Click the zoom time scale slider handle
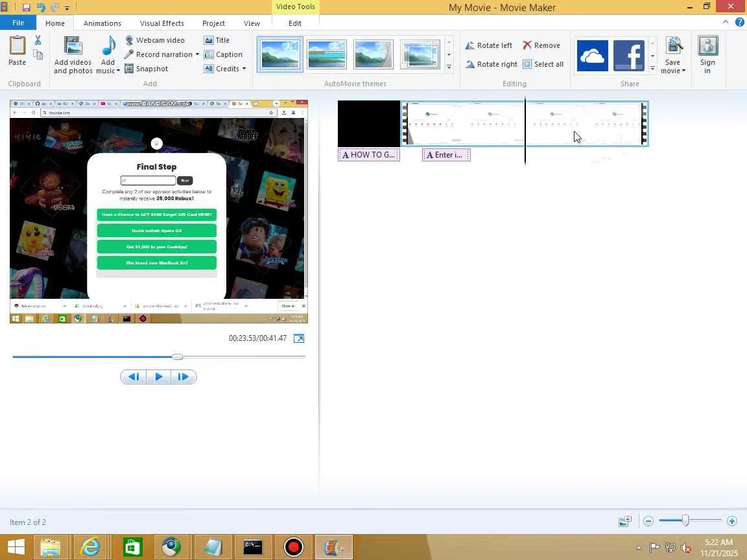The height and width of the screenshot is (560, 747). click(685, 520)
